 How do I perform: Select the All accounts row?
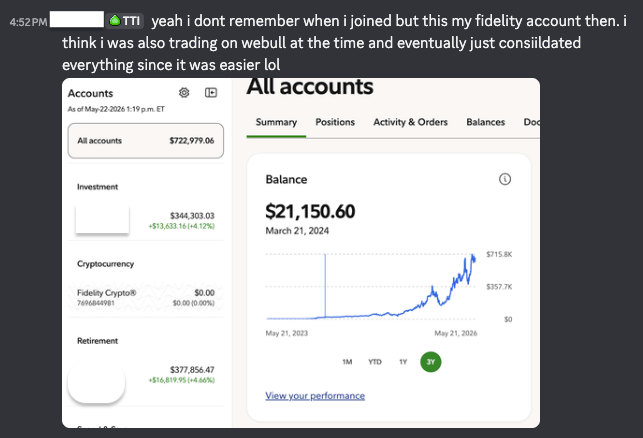coord(146,141)
